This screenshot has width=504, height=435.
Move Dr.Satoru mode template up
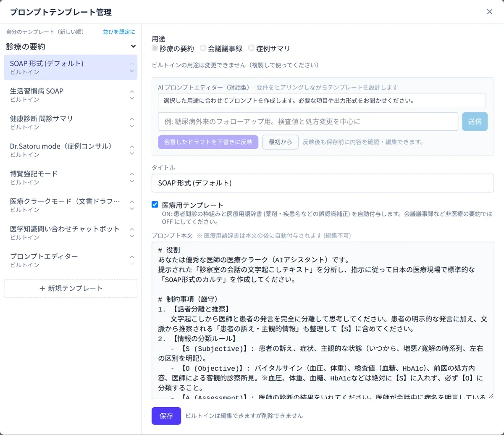tap(132, 147)
